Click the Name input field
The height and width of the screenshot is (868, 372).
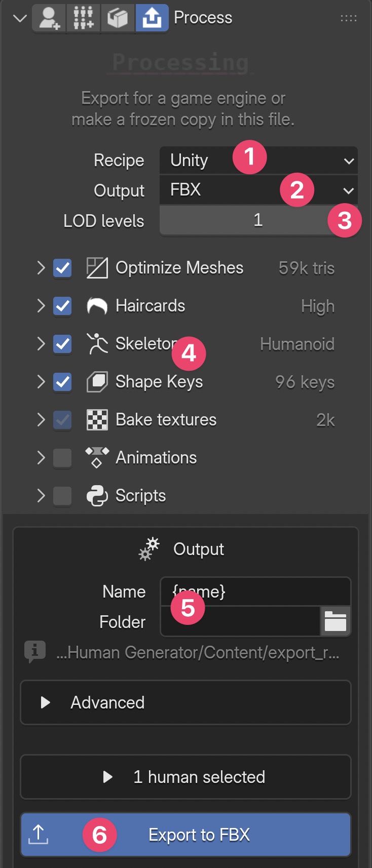[255, 591]
